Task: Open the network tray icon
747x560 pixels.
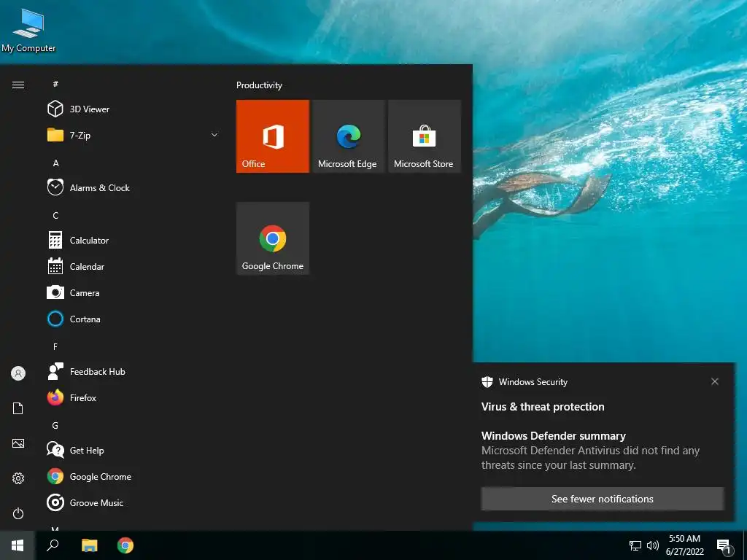Action: (x=635, y=545)
